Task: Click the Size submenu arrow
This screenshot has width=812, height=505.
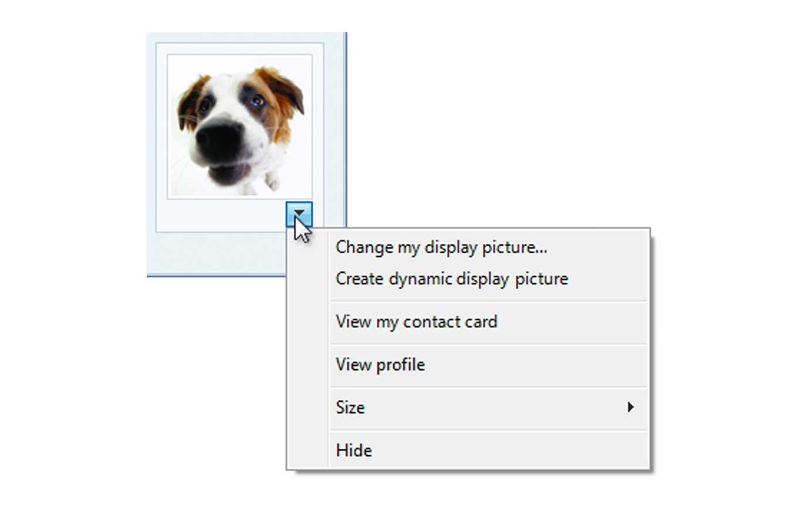Action: coord(630,407)
